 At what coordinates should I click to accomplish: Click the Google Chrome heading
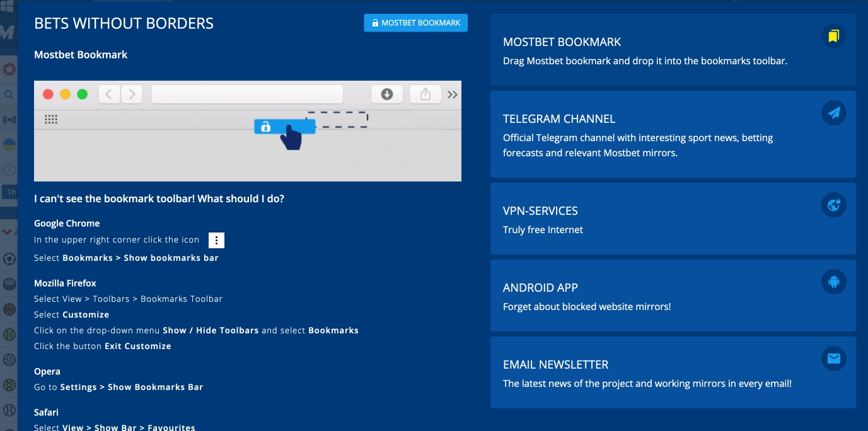pyautogui.click(x=67, y=223)
